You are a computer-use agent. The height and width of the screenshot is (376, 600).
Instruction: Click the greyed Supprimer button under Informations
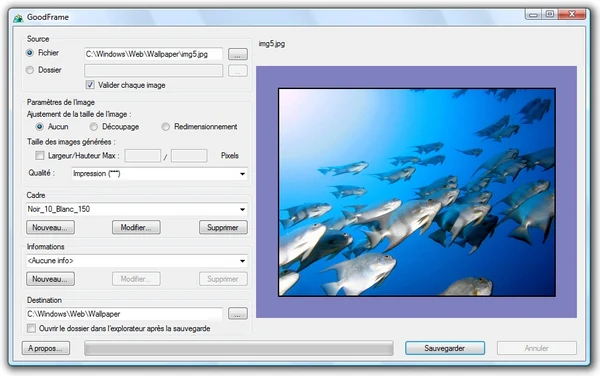pos(223,279)
